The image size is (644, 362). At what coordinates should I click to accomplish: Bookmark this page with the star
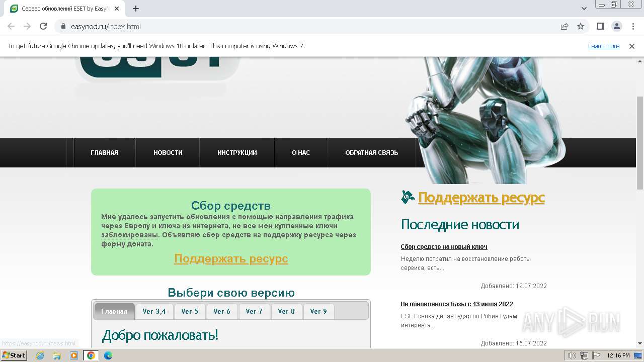pyautogui.click(x=581, y=27)
